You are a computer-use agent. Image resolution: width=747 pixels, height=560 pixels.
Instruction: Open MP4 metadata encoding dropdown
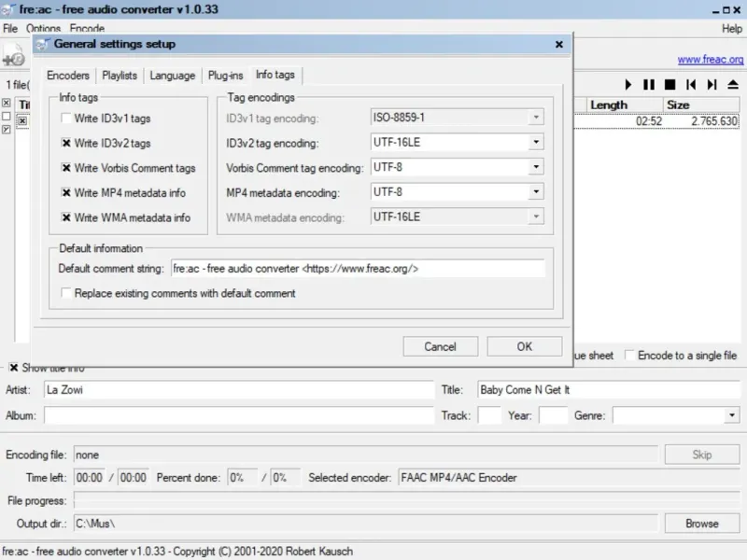(536, 191)
